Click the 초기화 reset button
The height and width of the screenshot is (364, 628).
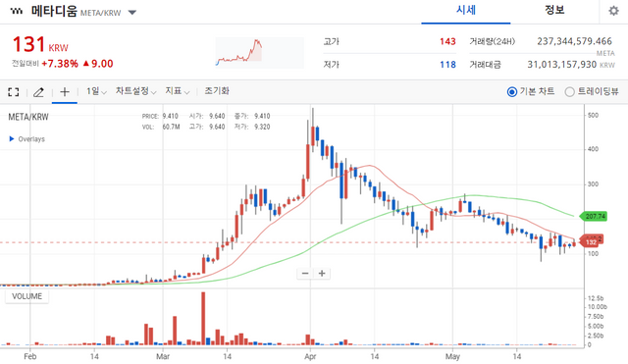[217, 91]
